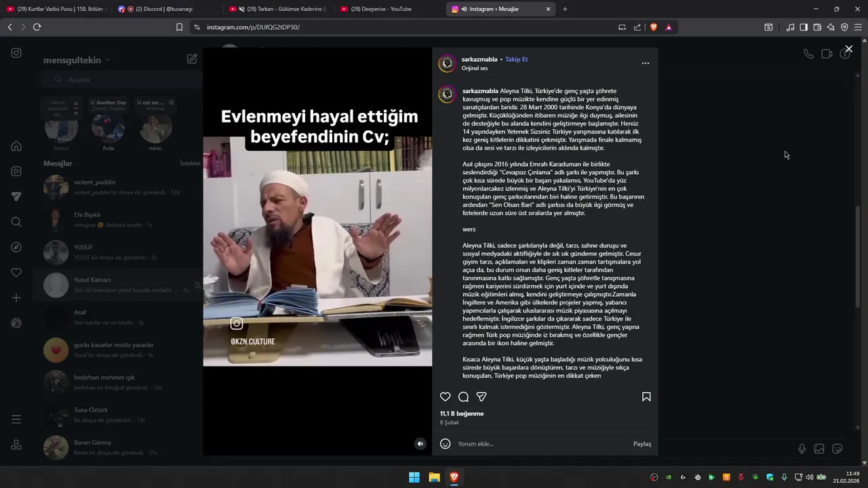Click sarkazmabla name in the caption
This screenshot has width=868, height=488.
(480, 91)
